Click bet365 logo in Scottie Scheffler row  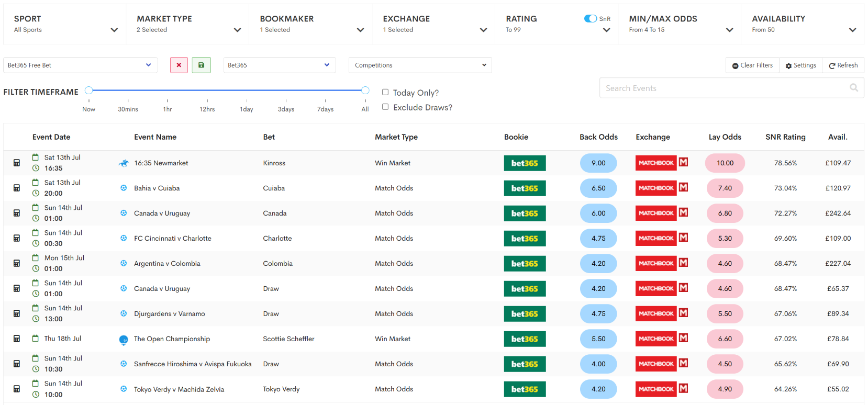525,339
